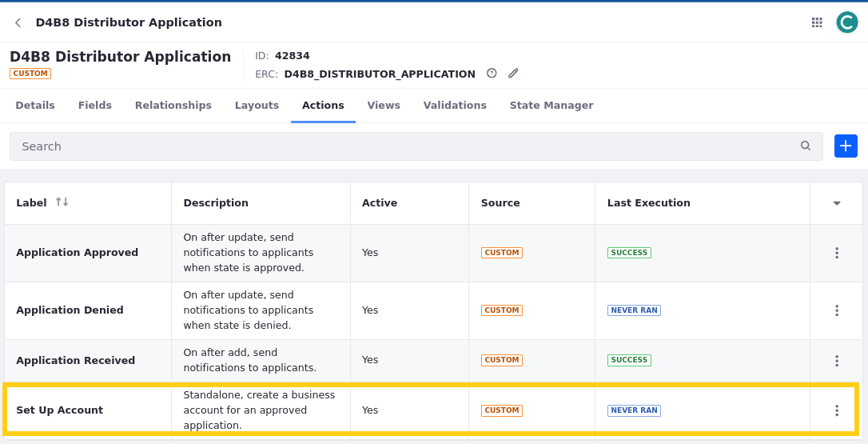Expand the table column options caret

click(x=836, y=203)
